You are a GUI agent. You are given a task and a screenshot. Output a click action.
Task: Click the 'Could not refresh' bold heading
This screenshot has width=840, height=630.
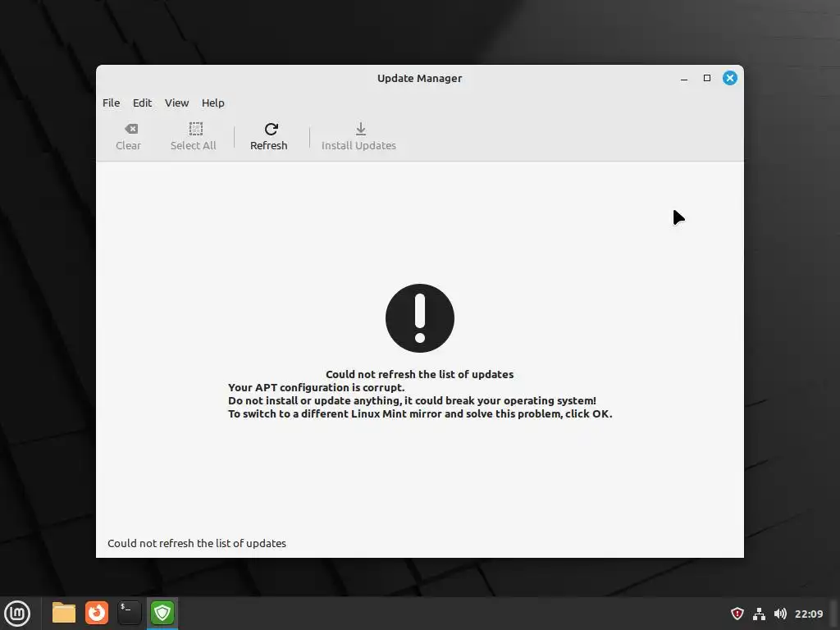coord(420,374)
